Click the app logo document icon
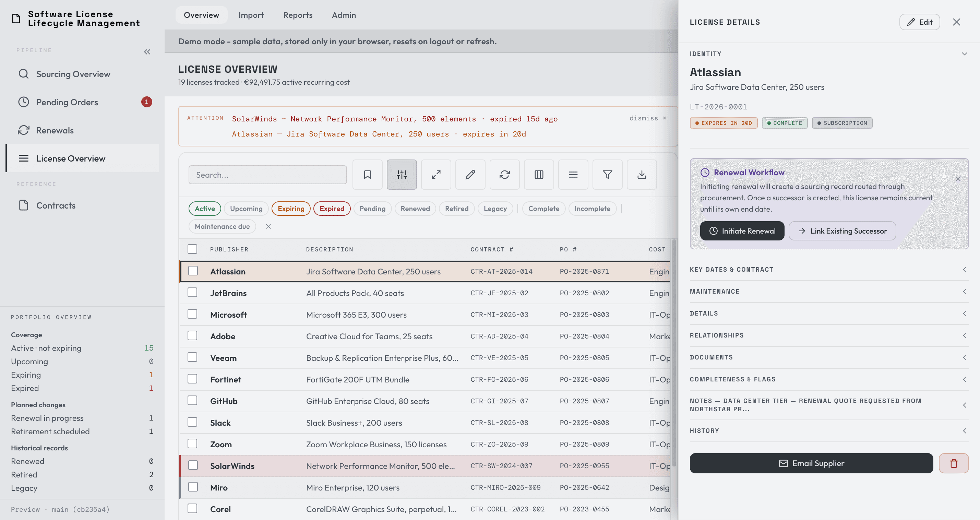The image size is (980, 520). pyautogui.click(x=16, y=18)
